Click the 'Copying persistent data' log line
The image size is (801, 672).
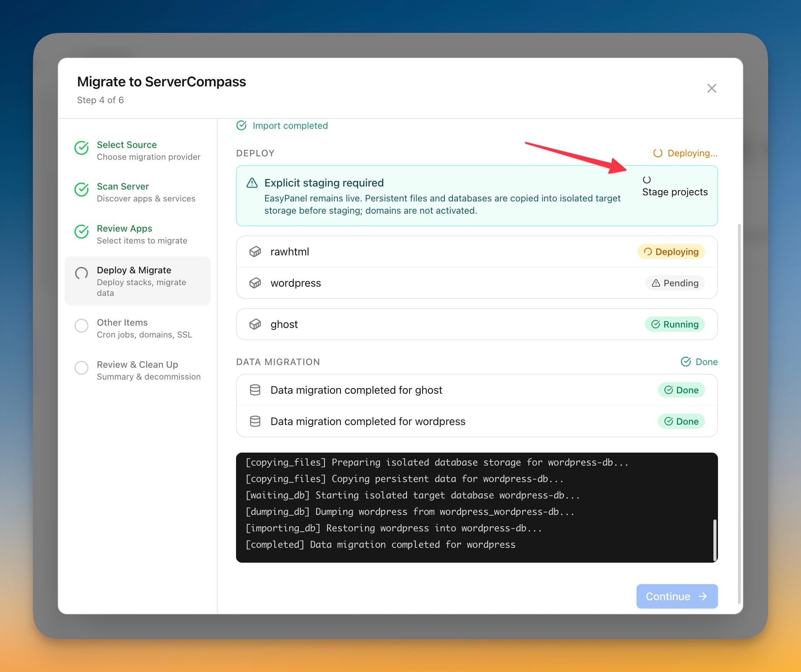pyautogui.click(x=404, y=479)
